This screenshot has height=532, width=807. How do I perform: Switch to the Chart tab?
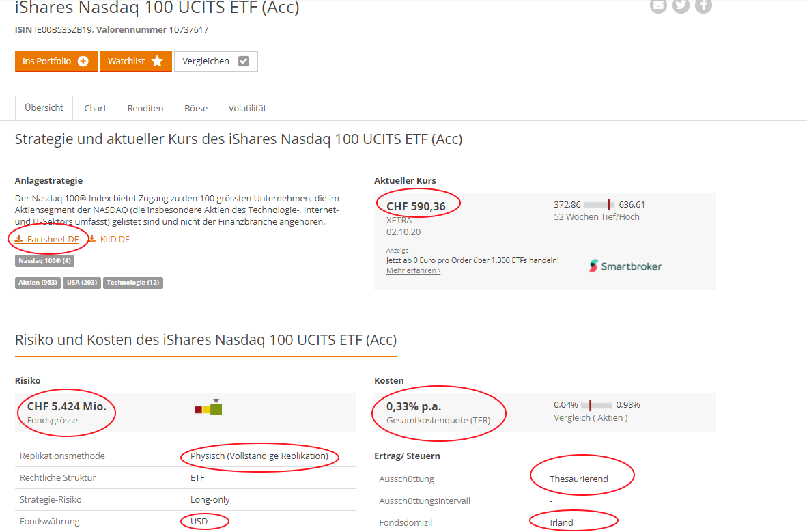click(x=95, y=108)
